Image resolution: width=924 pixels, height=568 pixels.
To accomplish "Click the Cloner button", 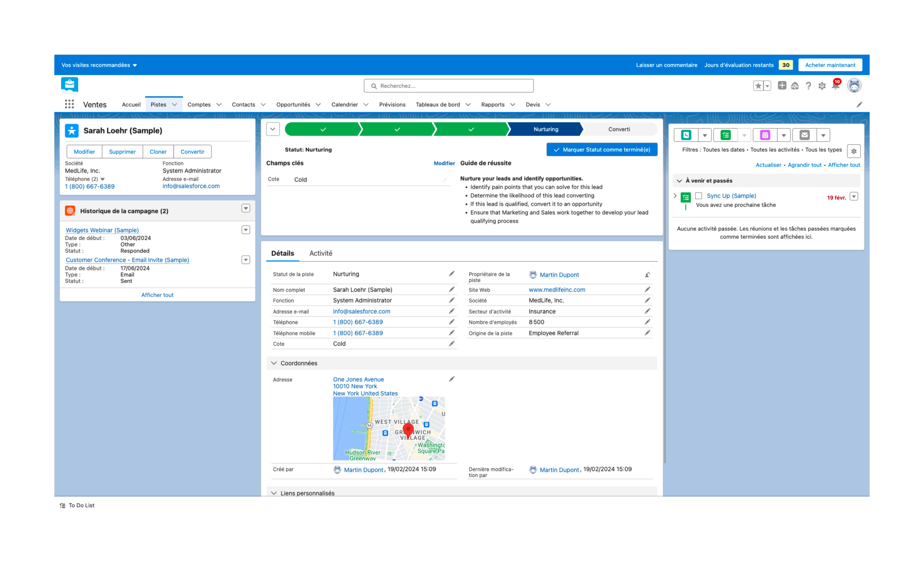I will 158,152.
